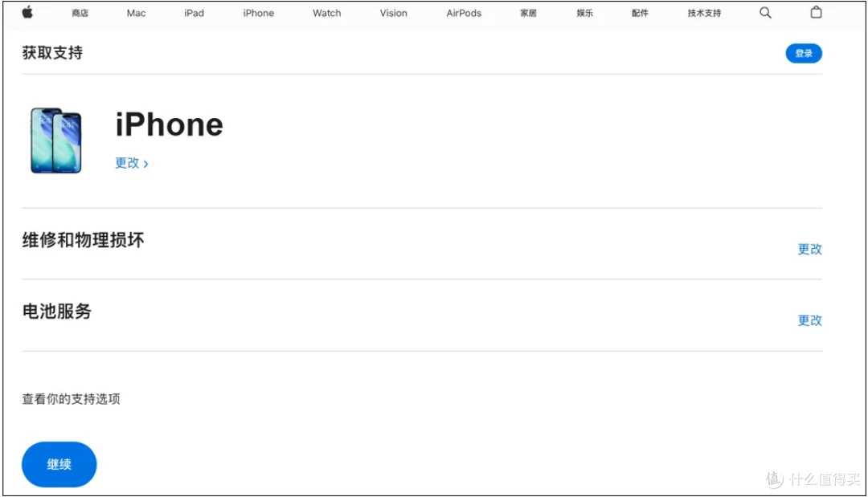Screen dimensions: 868x497
Task: Open the 家居 navigation item
Action: (x=528, y=13)
